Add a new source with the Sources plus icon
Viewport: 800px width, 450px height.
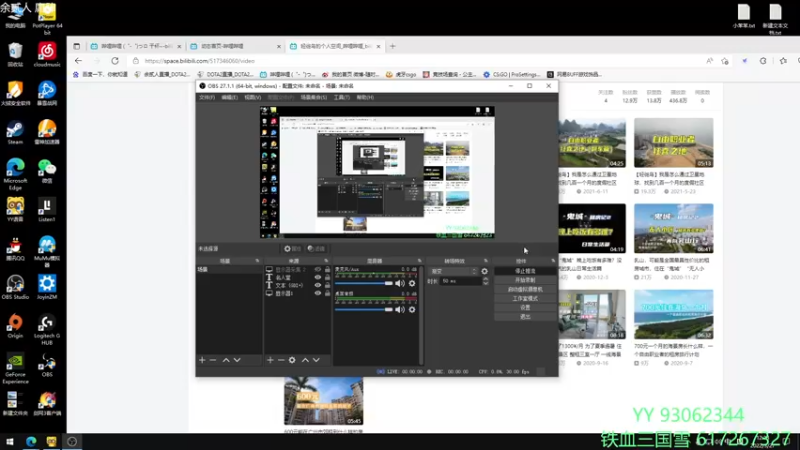270,360
